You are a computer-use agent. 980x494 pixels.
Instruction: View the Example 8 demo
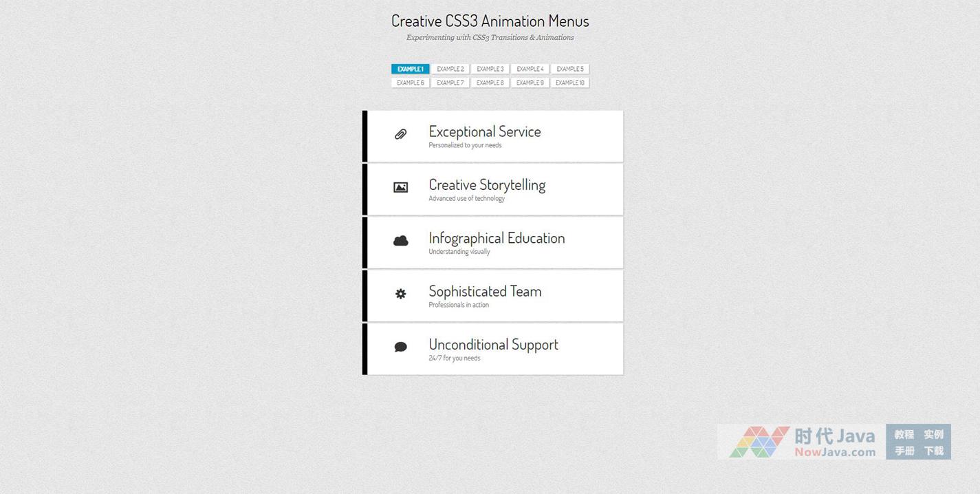[x=490, y=83]
